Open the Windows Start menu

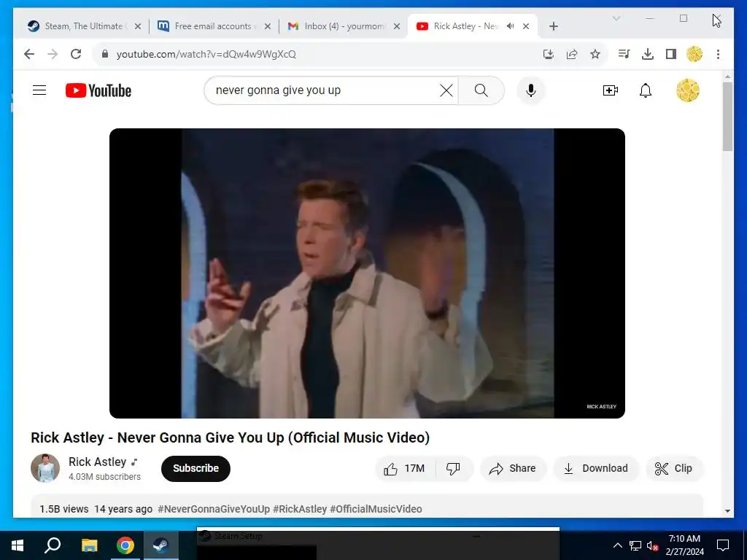[18, 545]
